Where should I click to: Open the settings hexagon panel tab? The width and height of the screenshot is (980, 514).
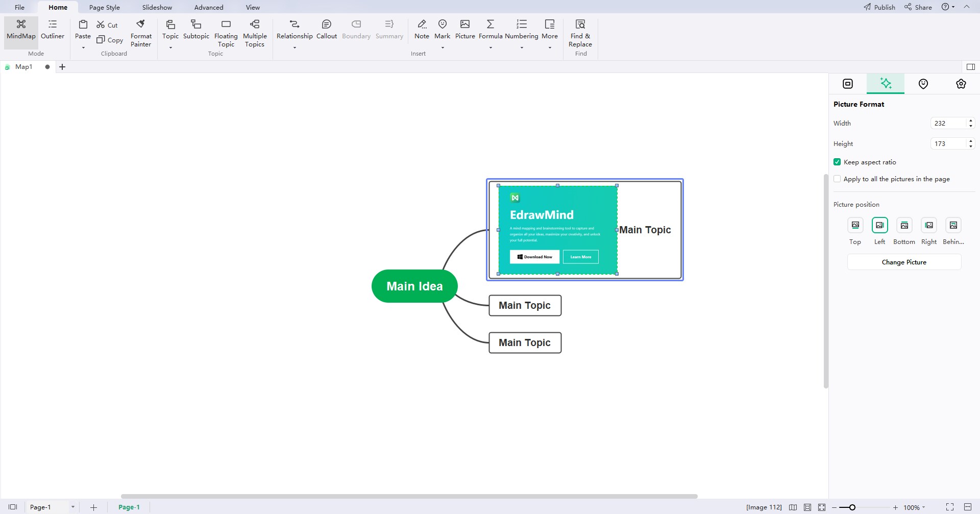coord(961,84)
